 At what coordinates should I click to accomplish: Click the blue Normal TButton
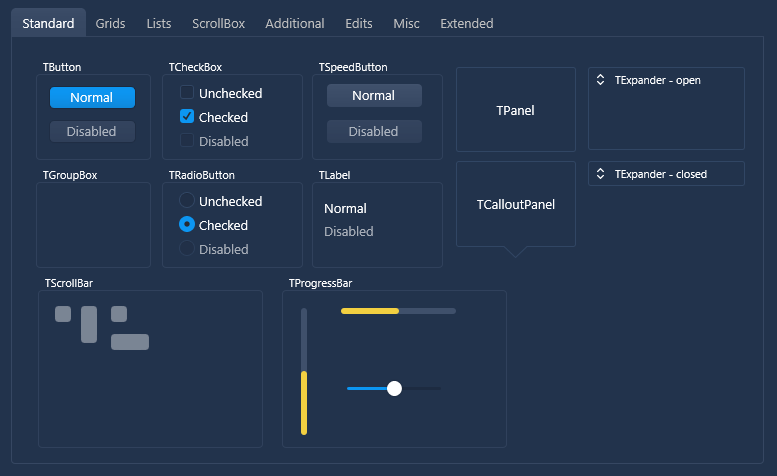pyautogui.click(x=92, y=97)
